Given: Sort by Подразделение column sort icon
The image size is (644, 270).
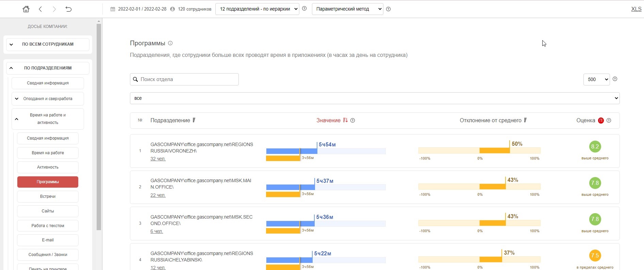Looking at the screenshot, I should 194,120.
